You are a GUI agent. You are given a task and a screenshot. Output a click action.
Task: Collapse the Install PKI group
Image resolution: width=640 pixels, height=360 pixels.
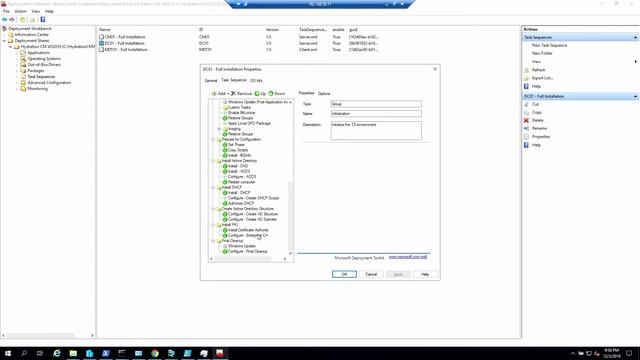click(x=213, y=224)
